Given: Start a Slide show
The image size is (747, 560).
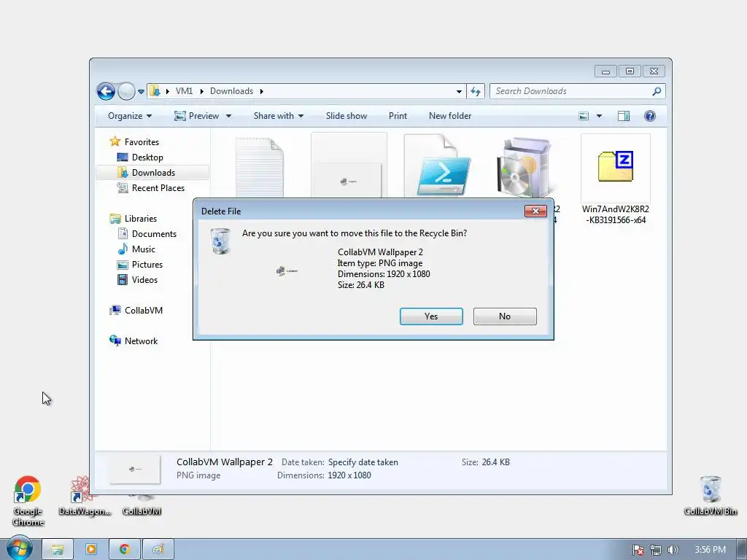Looking at the screenshot, I should click(x=347, y=116).
